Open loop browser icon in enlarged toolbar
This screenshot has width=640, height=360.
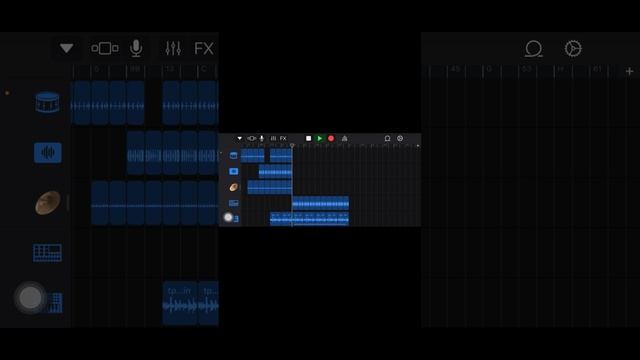[x=533, y=49]
